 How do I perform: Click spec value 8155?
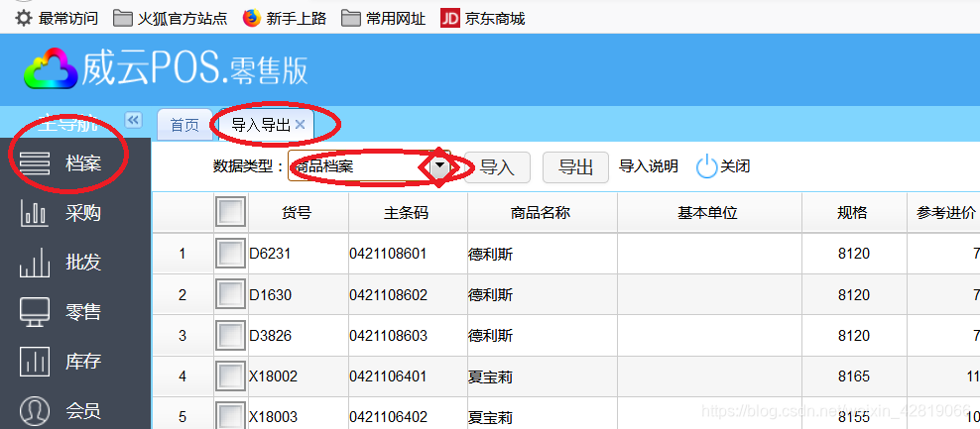pos(854,417)
